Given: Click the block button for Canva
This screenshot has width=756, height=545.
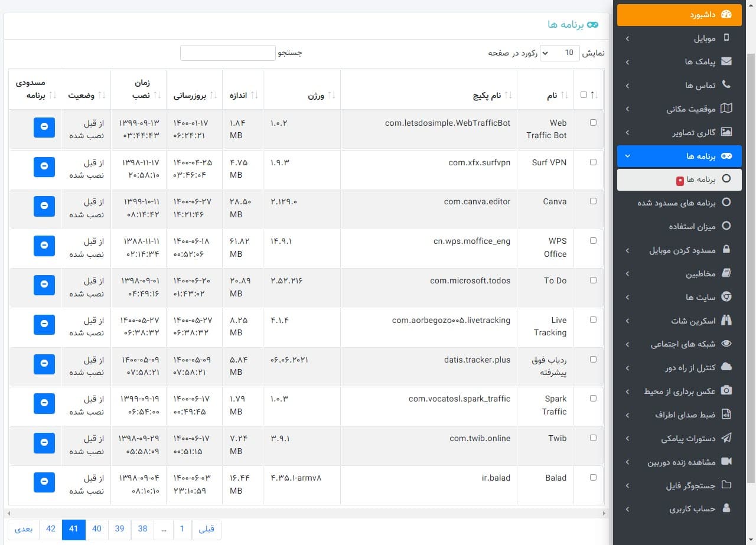Looking at the screenshot, I should pyautogui.click(x=44, y=206).
